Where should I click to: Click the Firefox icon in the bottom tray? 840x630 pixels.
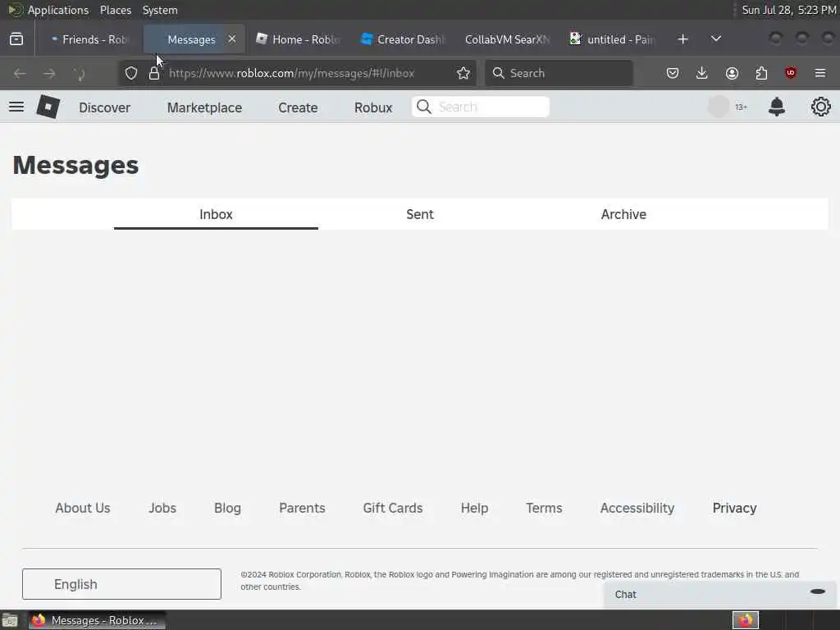[x=745, y=620]
